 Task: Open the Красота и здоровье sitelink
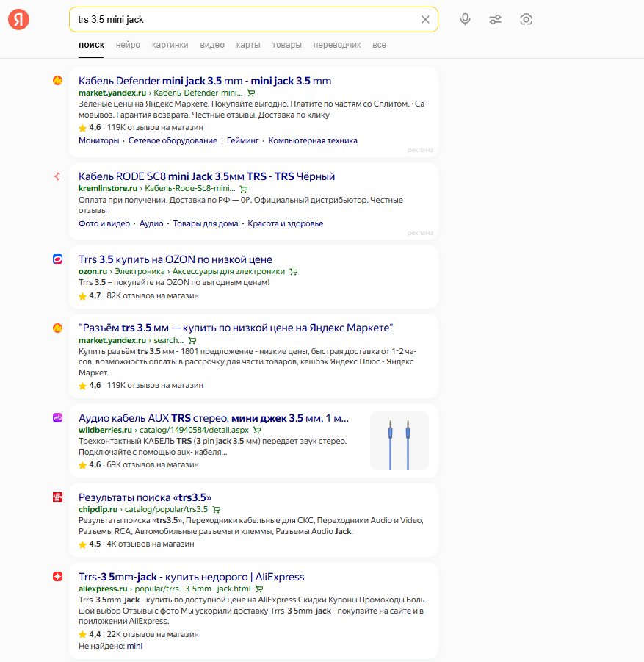[x=286, y=224]
